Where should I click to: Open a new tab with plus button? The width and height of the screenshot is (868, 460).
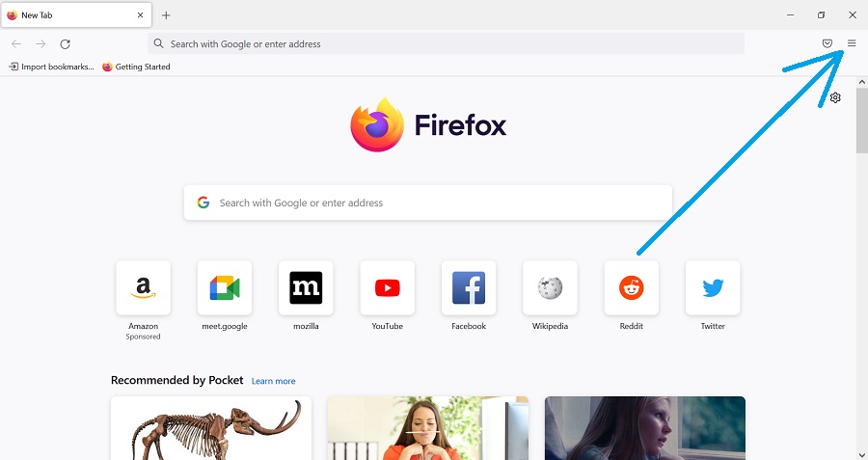[x=166, y=14]
